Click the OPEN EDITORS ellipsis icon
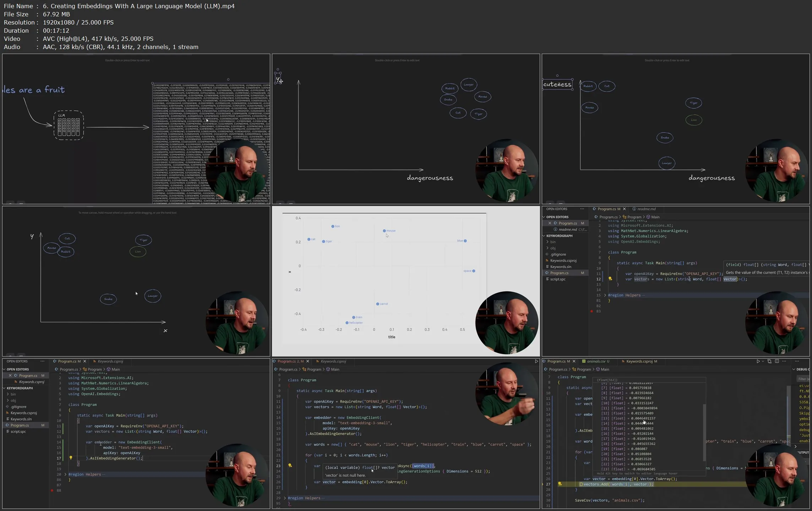 point(582,209)
